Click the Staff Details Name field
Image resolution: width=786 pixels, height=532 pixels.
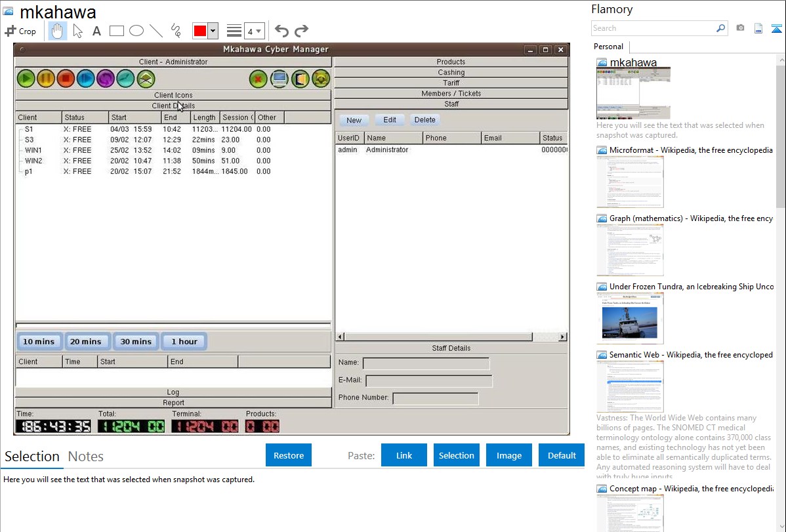(x=426, y=363)
